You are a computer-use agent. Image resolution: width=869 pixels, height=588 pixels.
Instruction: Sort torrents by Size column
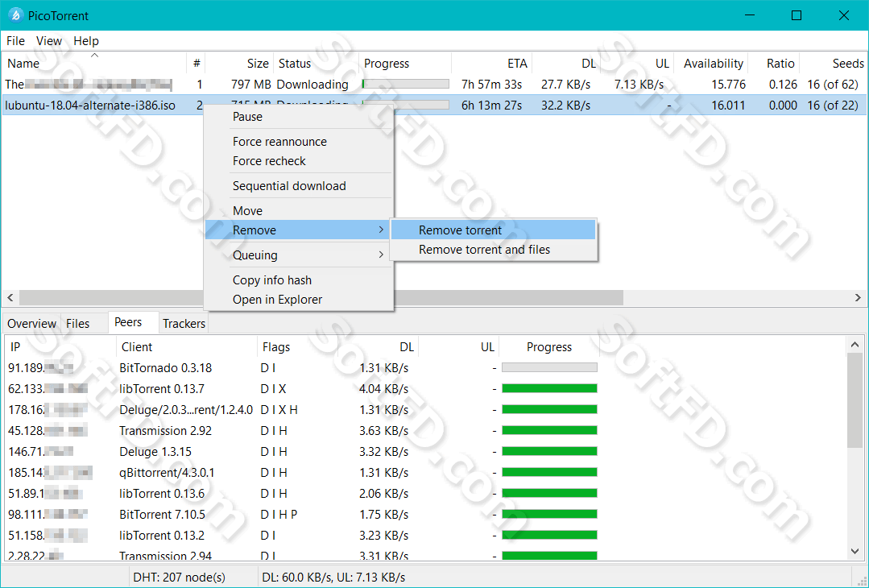pos(239,64)
